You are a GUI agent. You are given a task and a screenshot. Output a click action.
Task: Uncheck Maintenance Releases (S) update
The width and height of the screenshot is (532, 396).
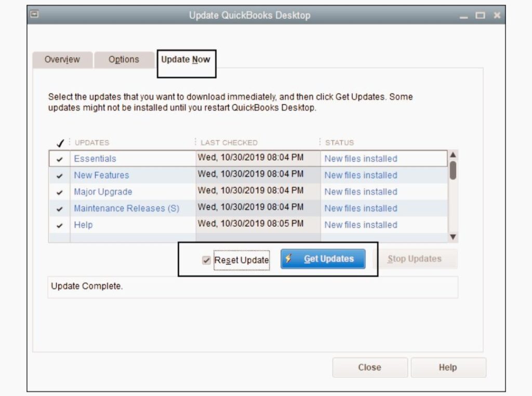tap(60, 209)
